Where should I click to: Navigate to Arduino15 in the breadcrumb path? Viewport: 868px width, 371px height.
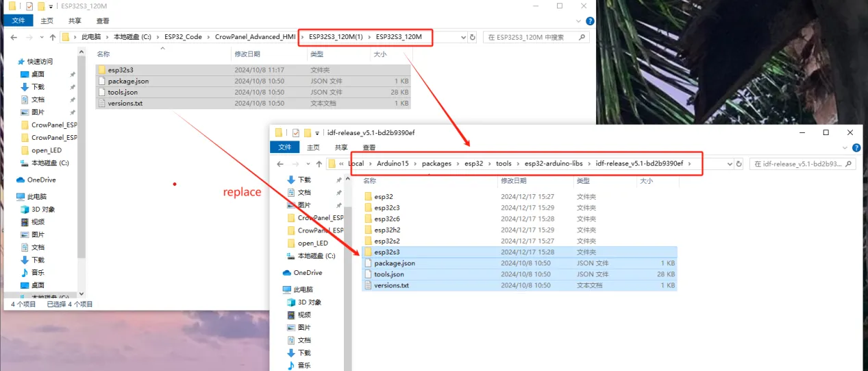coord(392,164)
